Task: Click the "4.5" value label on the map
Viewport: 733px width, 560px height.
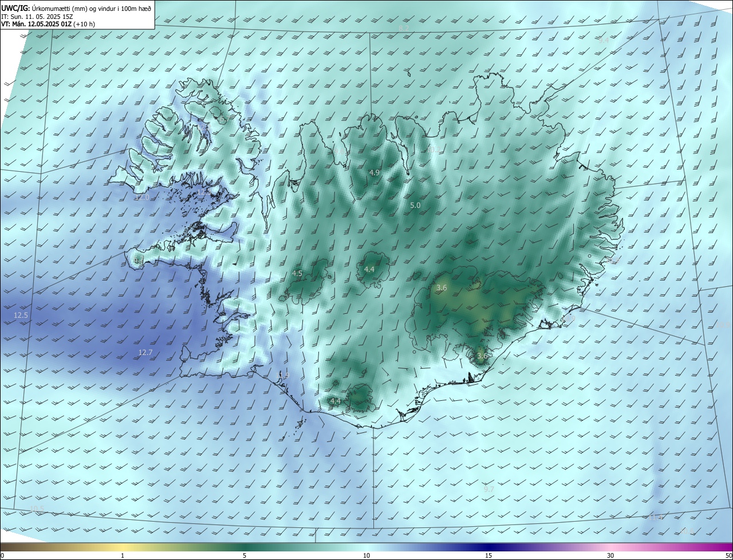Action: (297, 274)
